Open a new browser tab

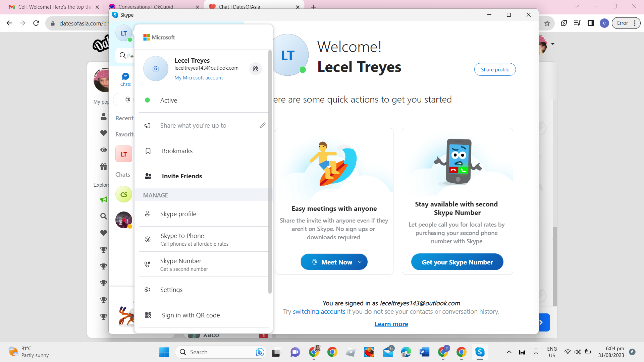314,7
